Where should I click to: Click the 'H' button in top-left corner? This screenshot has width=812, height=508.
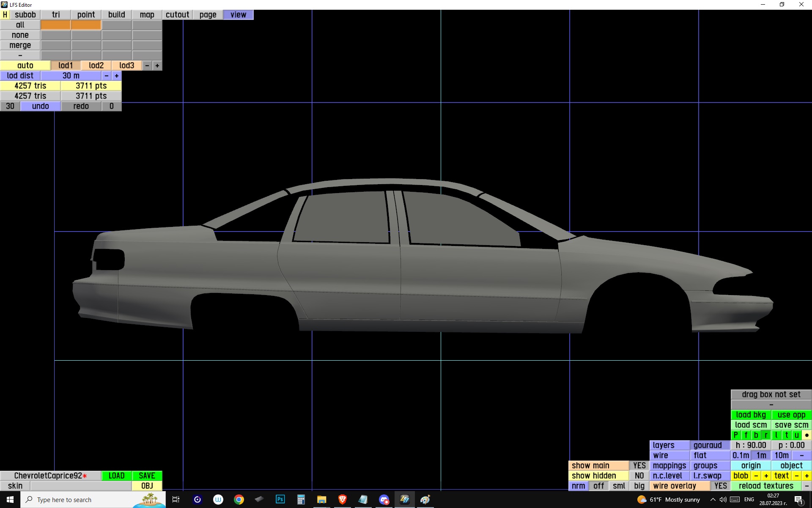pyautogui.click(x=5, y=14)
